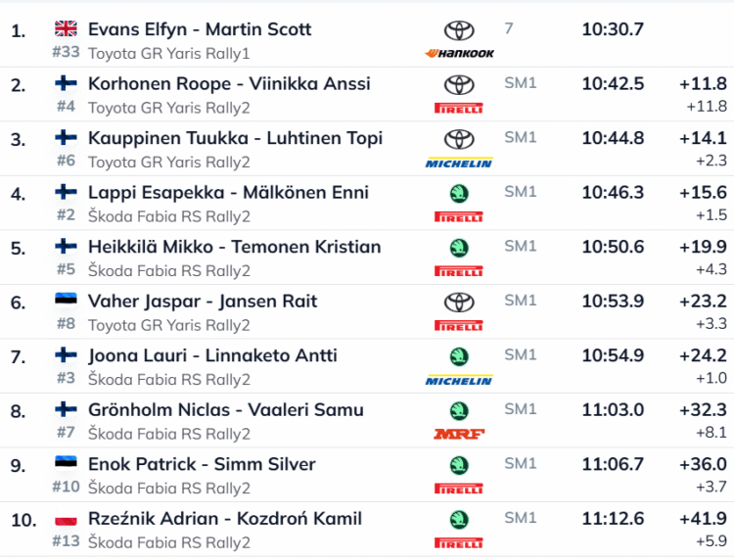Click the 10:30.7 stage time
Image resolution: width=734 pixels, height=560 pixels.
click(x=613, y=29)
